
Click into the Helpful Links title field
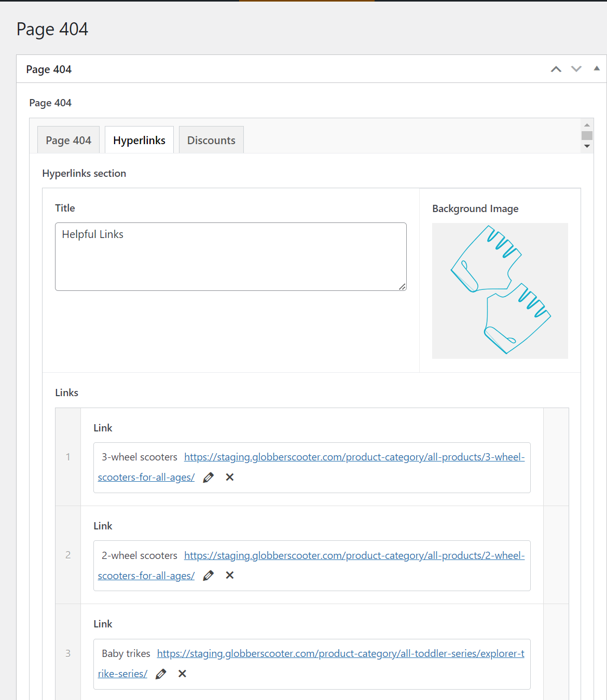[x=230, y=257]
